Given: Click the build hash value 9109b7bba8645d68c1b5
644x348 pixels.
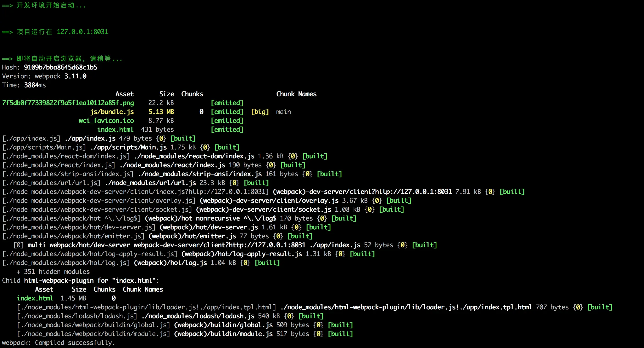Looking at the screenshot, I should pyautogui.click(x=61, y=67).
